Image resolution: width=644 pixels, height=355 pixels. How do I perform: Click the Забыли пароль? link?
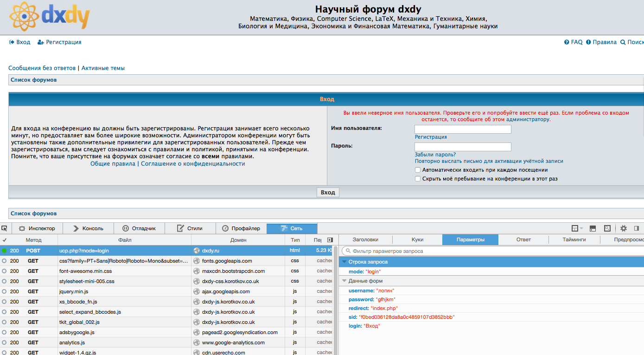[435, 155]
